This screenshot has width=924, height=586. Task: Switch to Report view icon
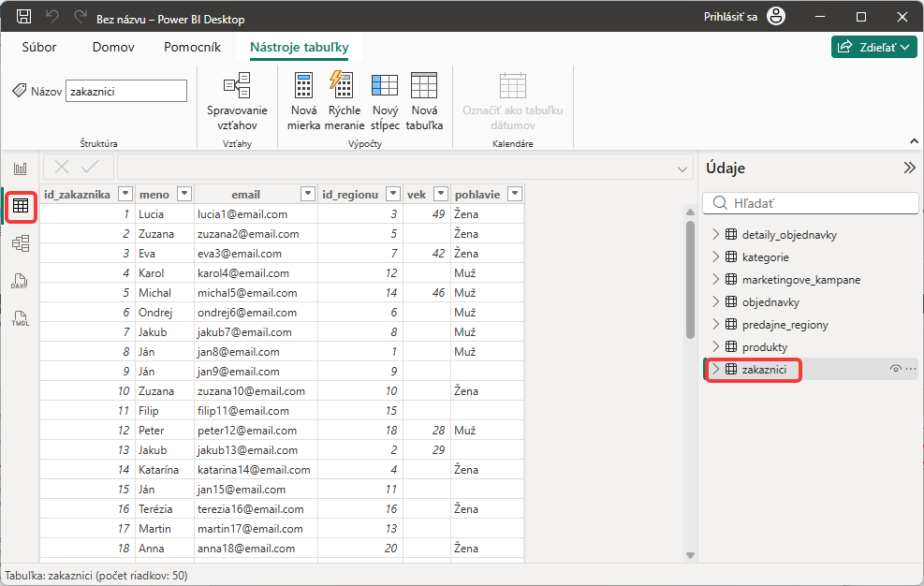coord(21,168)
